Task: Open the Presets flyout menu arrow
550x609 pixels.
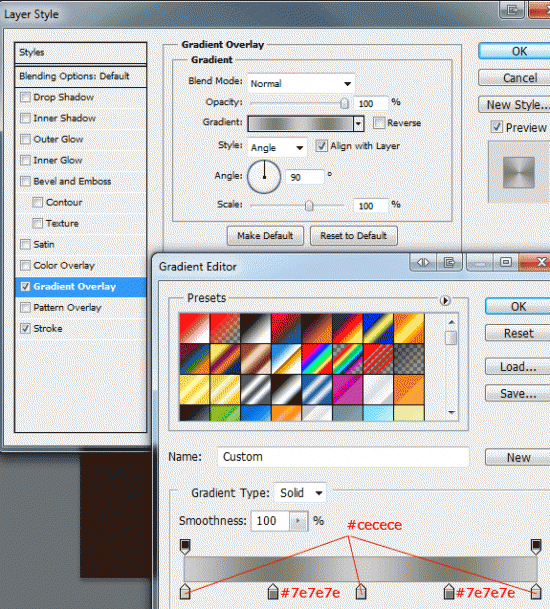Action: pyautogui.click(x=445, y=300)
